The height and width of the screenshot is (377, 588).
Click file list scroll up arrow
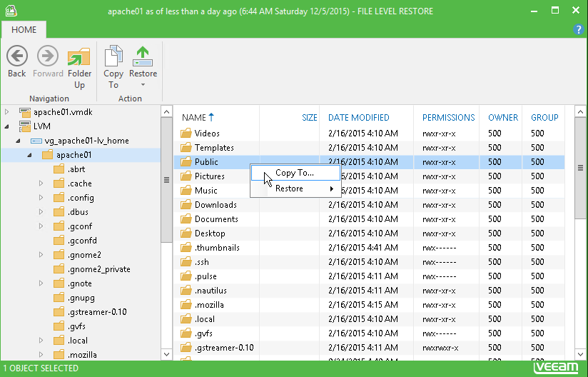click(x=580, y=112)
